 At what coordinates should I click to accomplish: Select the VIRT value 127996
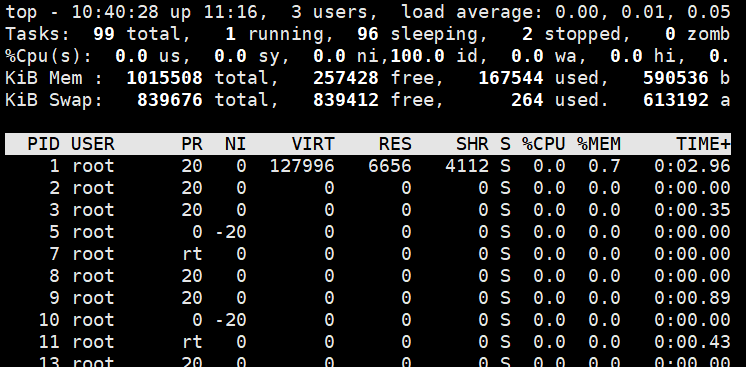(302, 166)
